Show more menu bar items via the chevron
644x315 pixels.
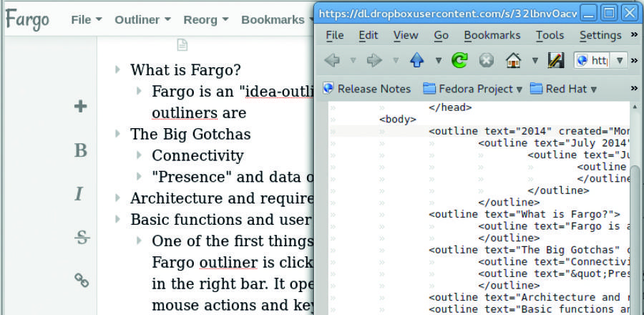coord(634,35)
